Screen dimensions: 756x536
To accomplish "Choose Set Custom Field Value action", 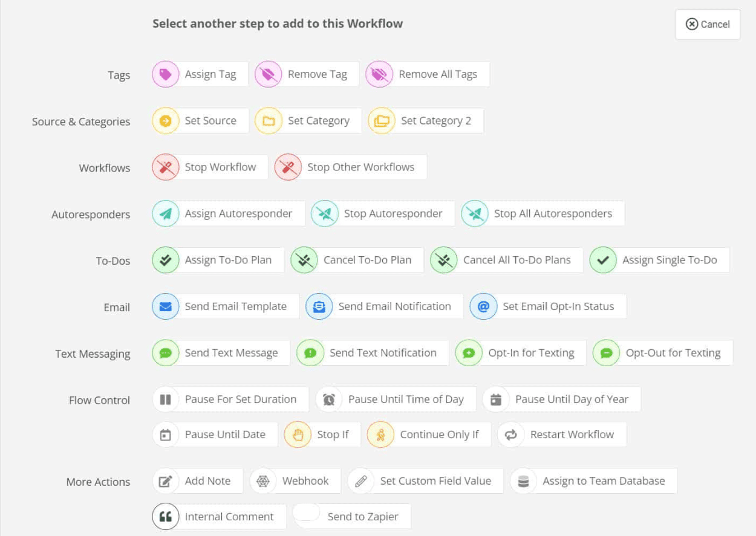I will coord(425,482).
